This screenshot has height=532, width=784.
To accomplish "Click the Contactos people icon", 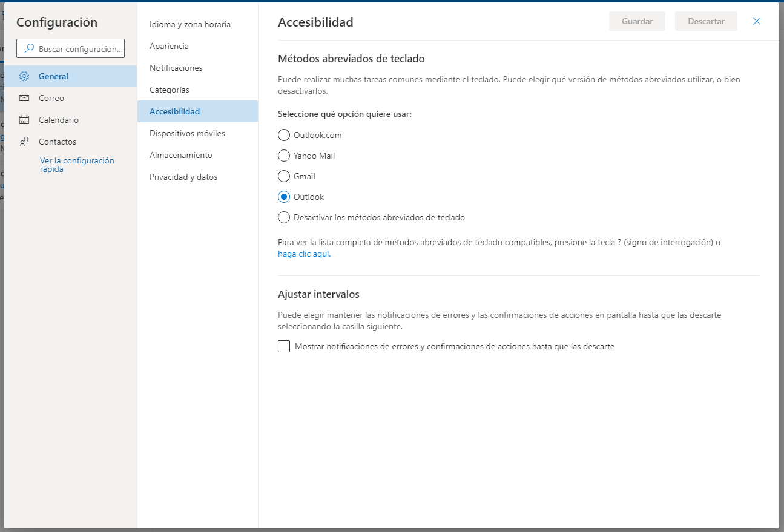I will point(24,142).
